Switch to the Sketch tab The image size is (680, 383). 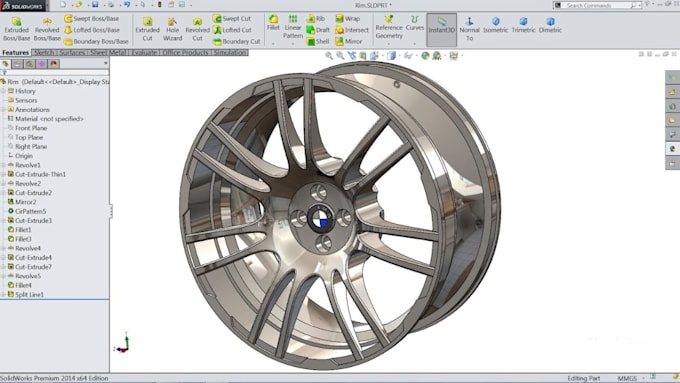pyautogui.click(x=43, y=52)
